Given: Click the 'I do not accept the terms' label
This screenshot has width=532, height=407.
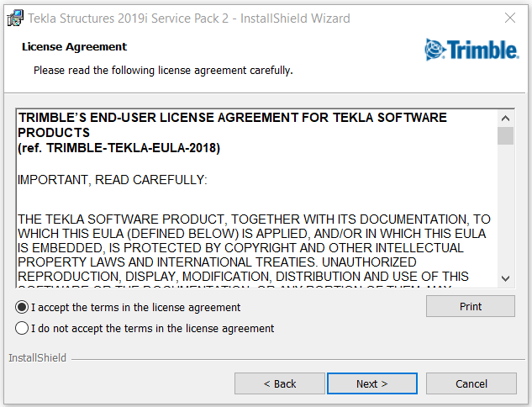Looking at the screenshot, I should click(152, 329).
